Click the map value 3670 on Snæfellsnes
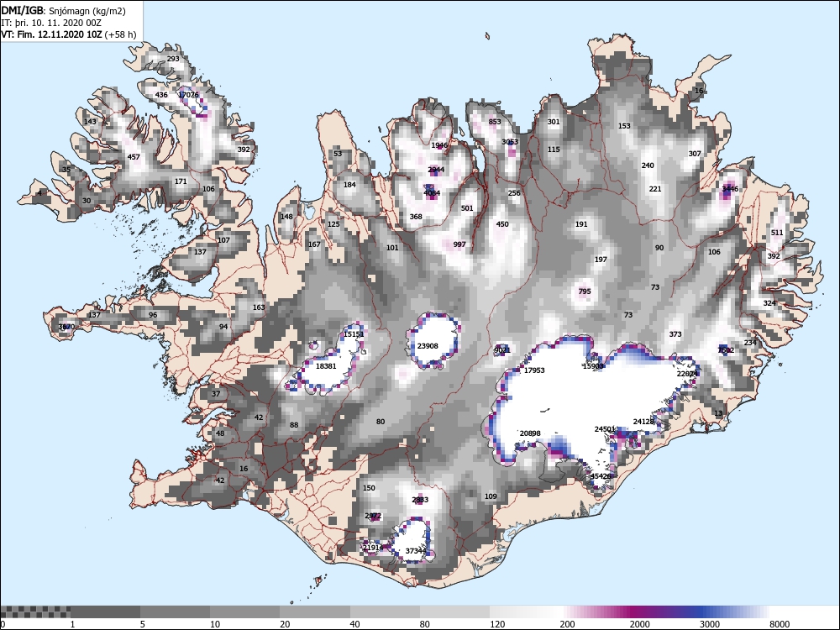The height and width of the screenshot is (630, 840). click(66, 327)
